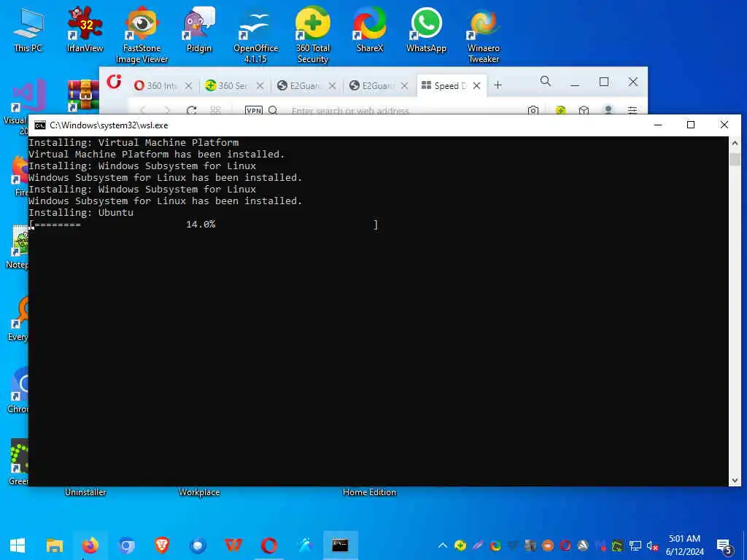This screenshot has height=560, width=747.
Task: Click the C:\Windows\system32\wsl.exe title text
Action: click(x=109, y=125)
